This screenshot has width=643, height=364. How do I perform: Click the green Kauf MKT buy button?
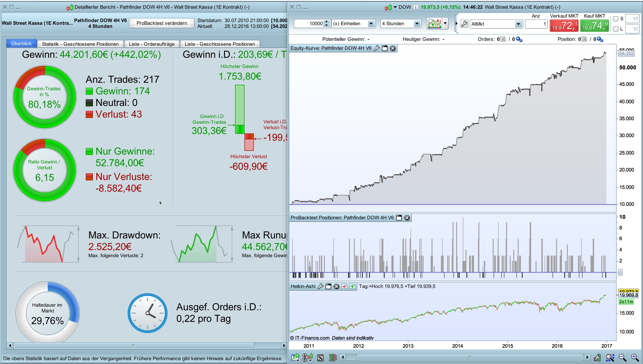coord(595,25)
